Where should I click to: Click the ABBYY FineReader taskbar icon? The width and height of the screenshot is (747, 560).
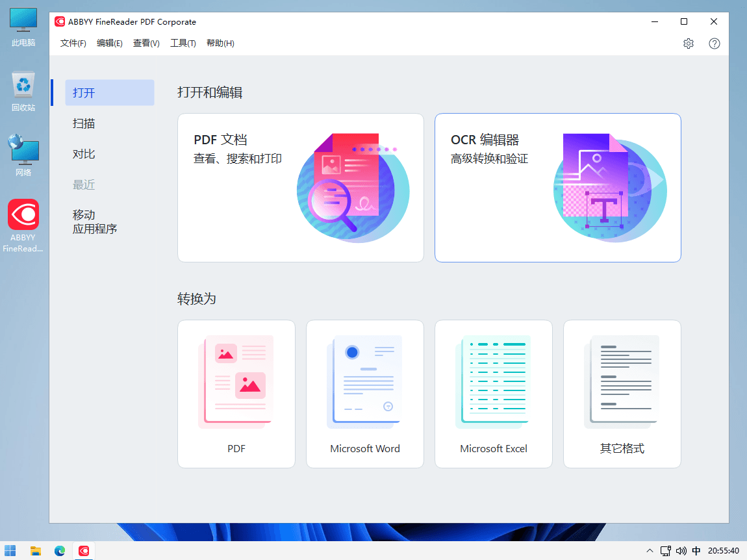click(x=84, y=551)
